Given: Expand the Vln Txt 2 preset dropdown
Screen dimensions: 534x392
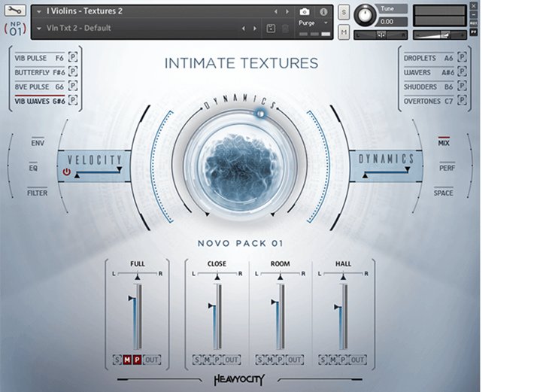Looking at the screenshot, I should click(39, 29).
